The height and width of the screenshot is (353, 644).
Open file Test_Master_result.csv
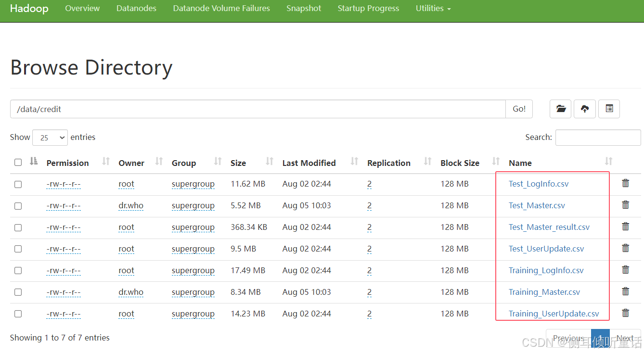(x=549, y=227)
